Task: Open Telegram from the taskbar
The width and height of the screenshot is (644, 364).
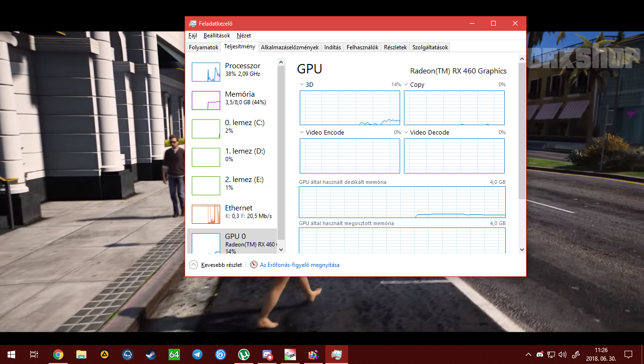Action: (197, 355)
